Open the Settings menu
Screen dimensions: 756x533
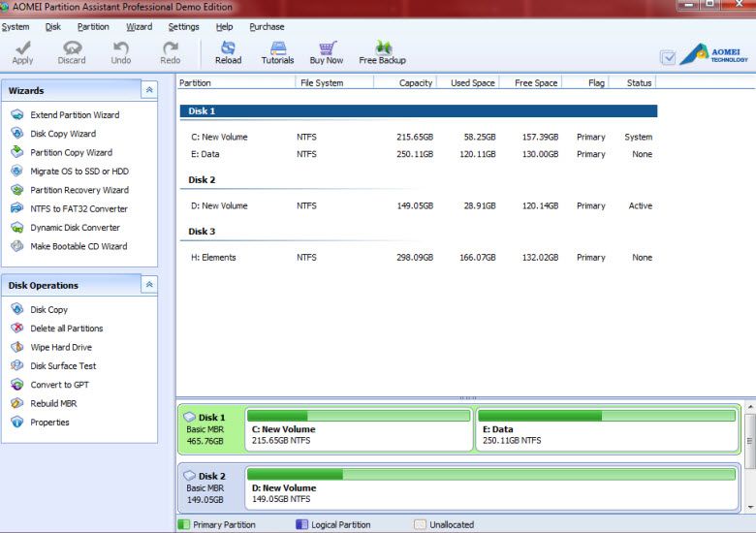tap(184, 27)
